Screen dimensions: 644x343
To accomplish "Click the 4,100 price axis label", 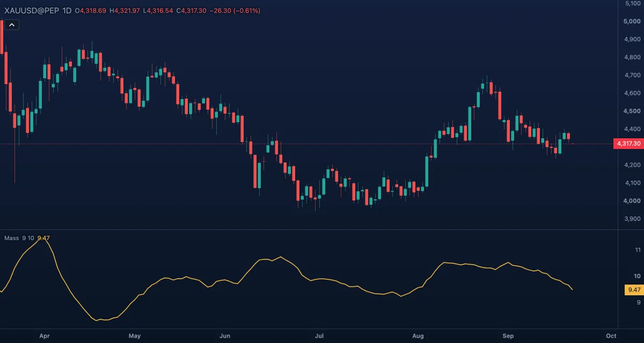I will pos(632,183).
